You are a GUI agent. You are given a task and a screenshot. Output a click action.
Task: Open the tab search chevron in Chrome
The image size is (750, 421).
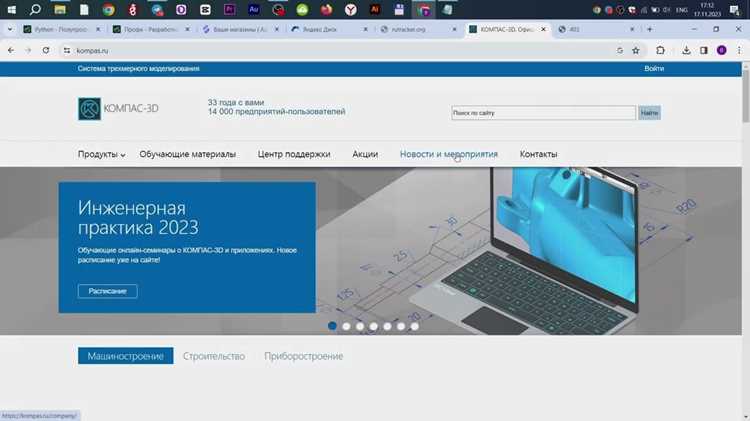[x=10, y=29]
